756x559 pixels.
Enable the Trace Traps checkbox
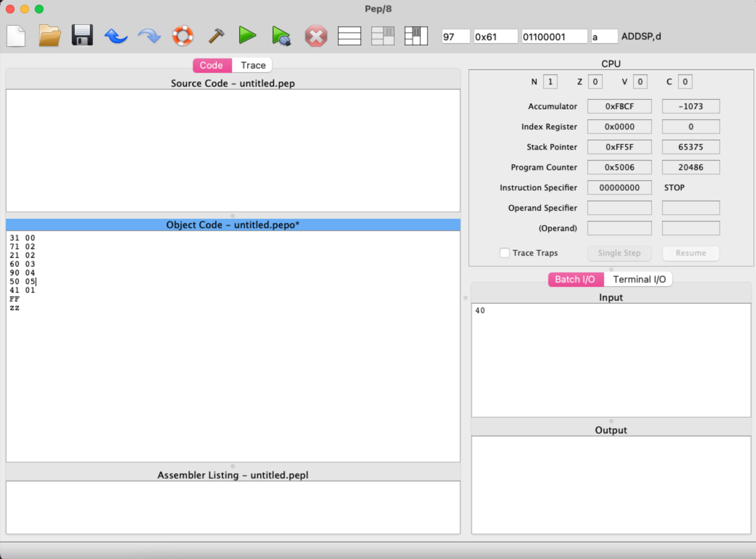click(x=504, y=253)
